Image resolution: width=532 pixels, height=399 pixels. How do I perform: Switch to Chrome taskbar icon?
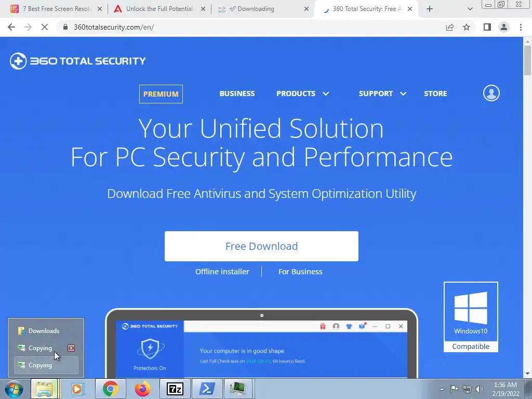pos(110,389)
